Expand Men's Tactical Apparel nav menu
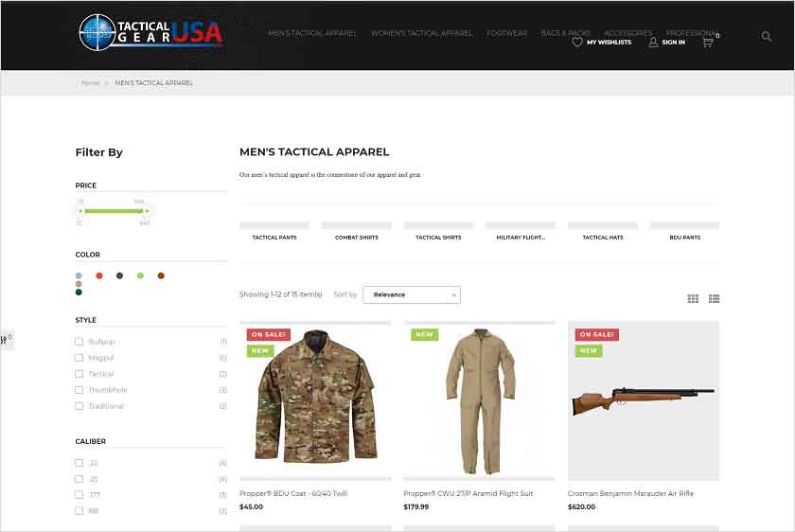Viewport: 795px width, 532px height. 311,33
